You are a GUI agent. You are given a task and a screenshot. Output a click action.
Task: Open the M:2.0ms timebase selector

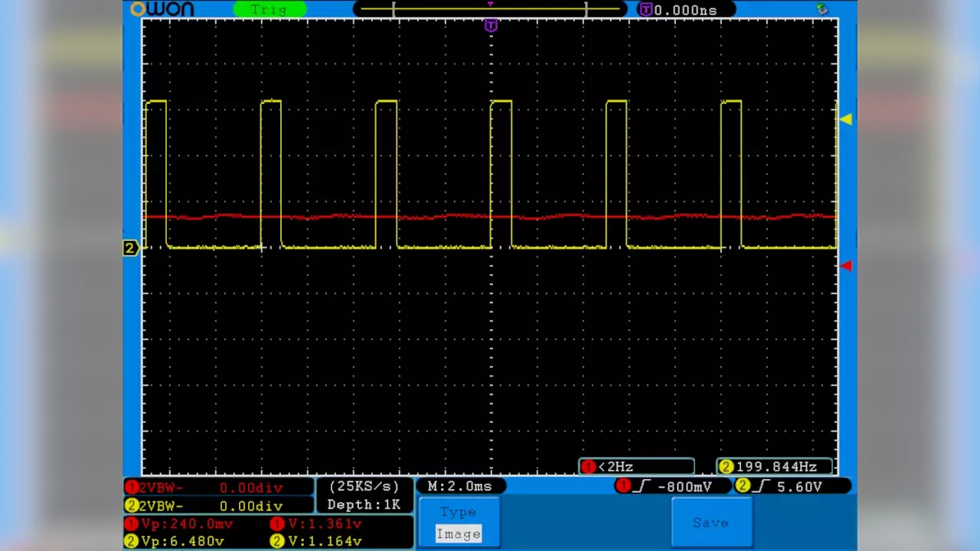click(x=459, y=487)
